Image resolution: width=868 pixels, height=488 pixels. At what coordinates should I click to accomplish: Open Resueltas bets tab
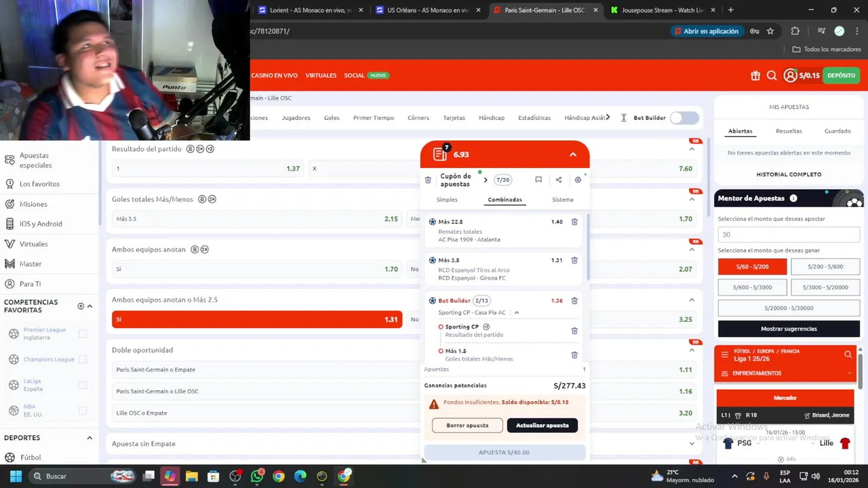click(789, 131)
